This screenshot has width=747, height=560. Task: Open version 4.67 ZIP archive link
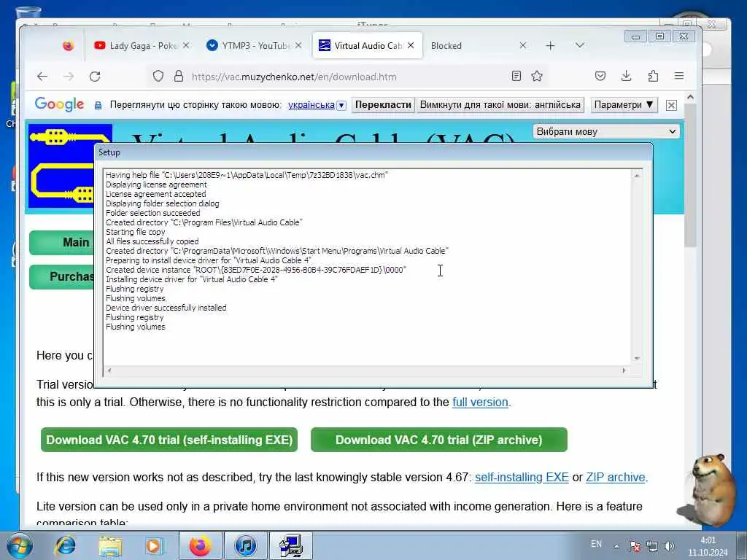616,477
